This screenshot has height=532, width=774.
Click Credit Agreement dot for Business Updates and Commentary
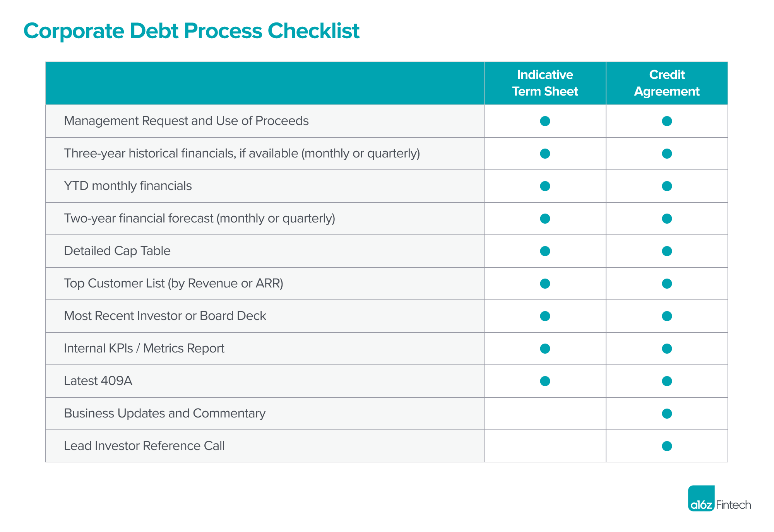(667, 414)
